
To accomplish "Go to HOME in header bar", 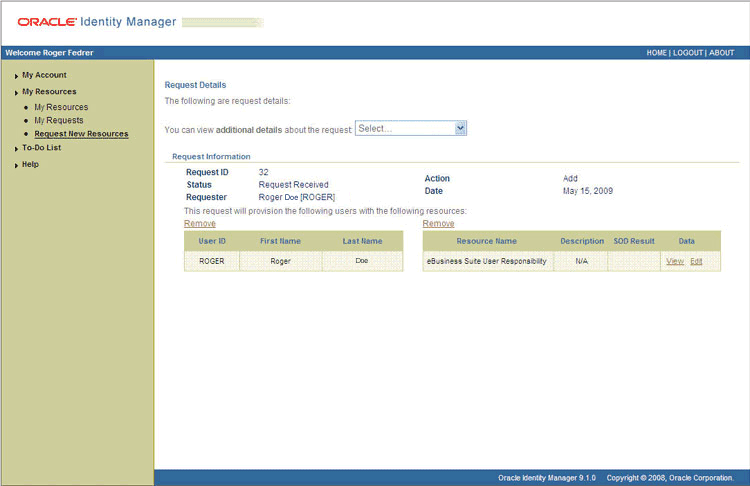I will click(x=656, y=53).
